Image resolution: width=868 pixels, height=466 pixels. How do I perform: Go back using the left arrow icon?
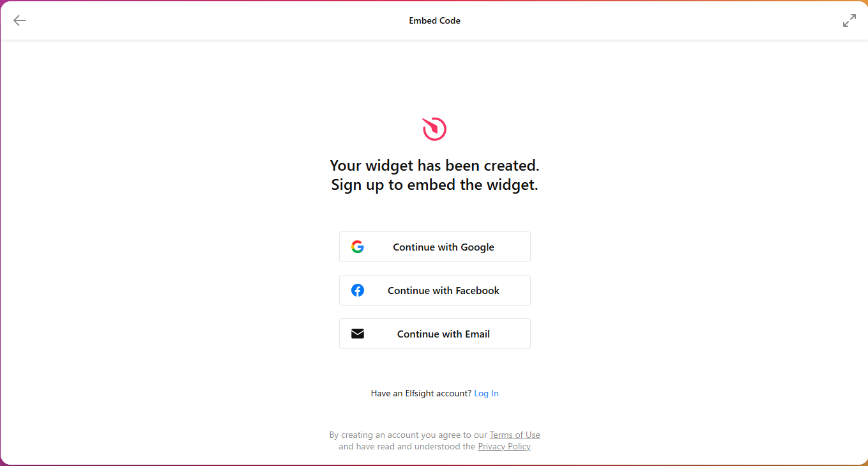click(x=20, y=20)
